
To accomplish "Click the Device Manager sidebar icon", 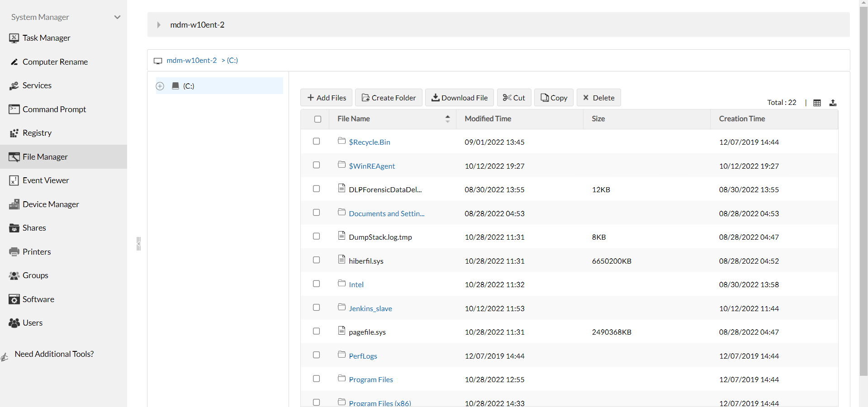I will pyautogui.click(x=14, y=204).
